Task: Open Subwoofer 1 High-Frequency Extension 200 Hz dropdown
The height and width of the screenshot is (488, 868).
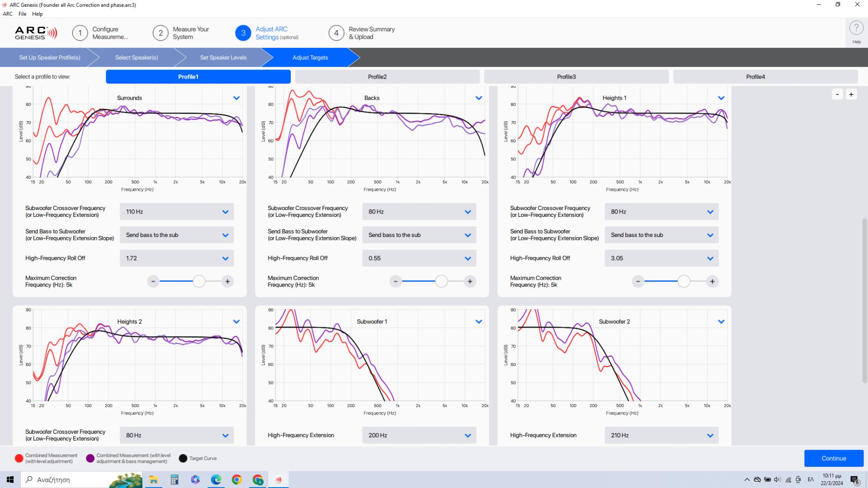Action: click(419, 435)
